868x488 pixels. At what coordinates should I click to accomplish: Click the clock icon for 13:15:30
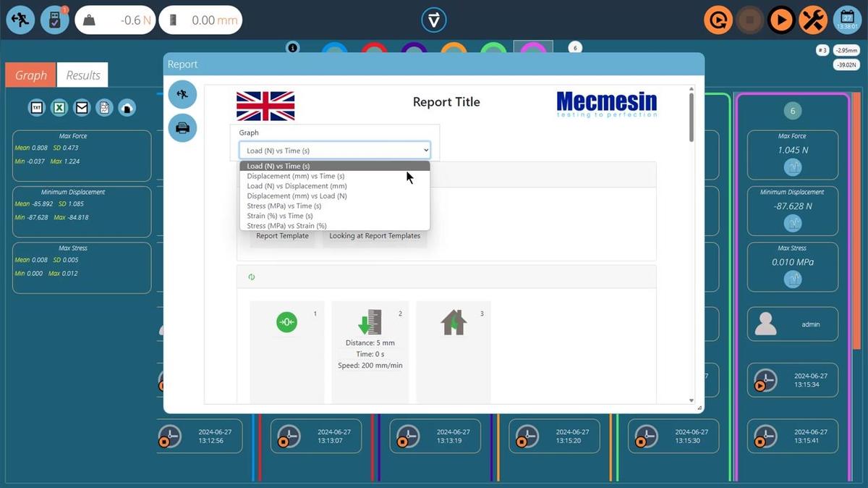(646, 436)
